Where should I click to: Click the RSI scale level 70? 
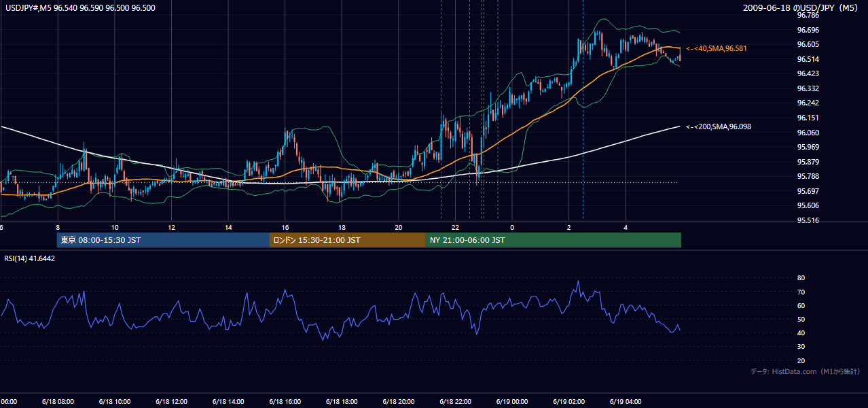[801, 292]
